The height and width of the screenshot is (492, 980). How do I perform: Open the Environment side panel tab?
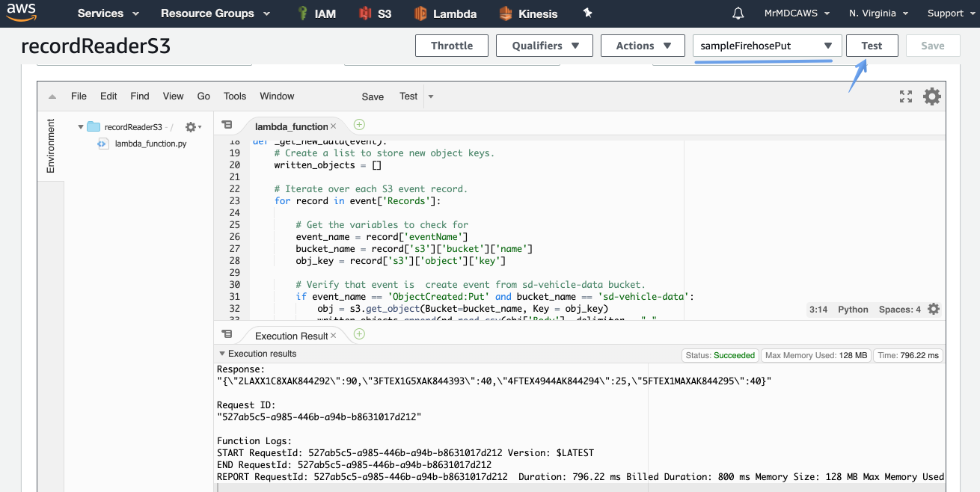pyautogui.click(x=51, y=146)
